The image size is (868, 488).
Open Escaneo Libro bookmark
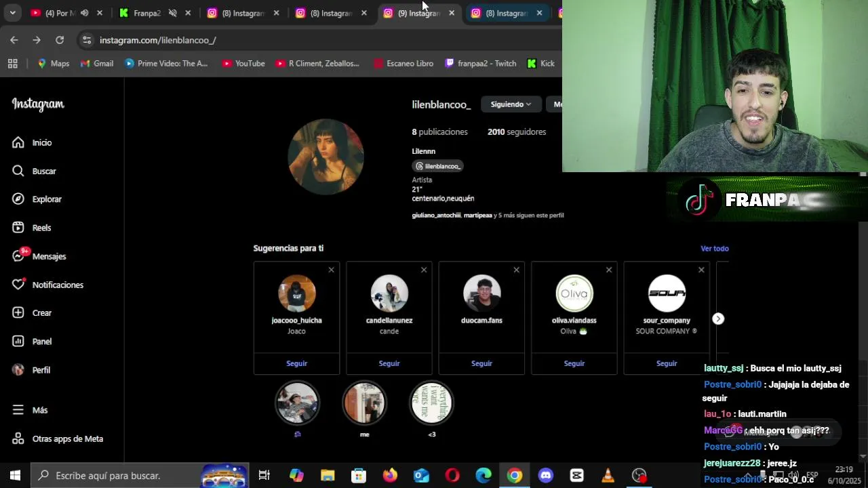(403, 64)
